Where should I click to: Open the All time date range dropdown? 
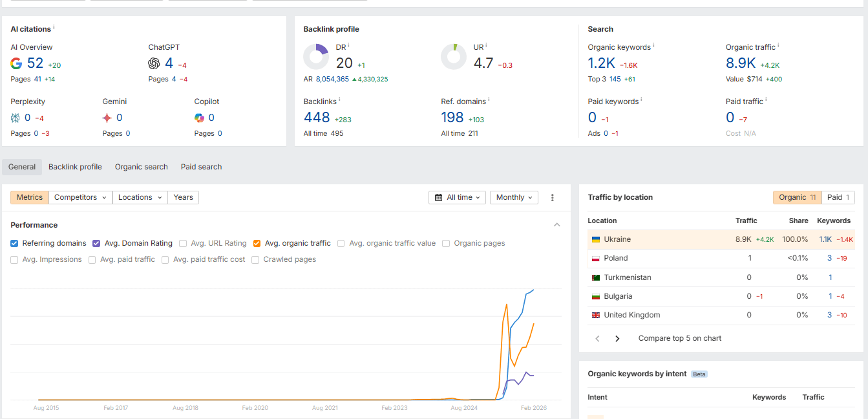(x=458, y=197)
